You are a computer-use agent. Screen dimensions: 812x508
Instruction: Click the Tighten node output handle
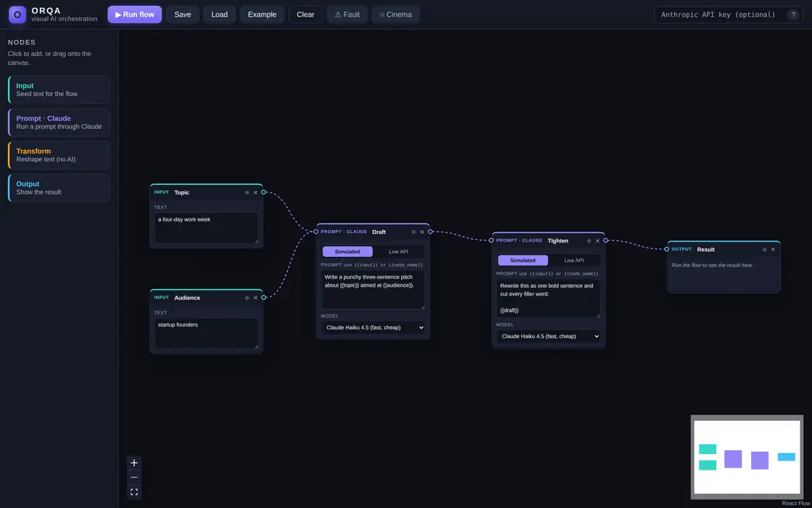pyautogui.click(x=606, y=240)
